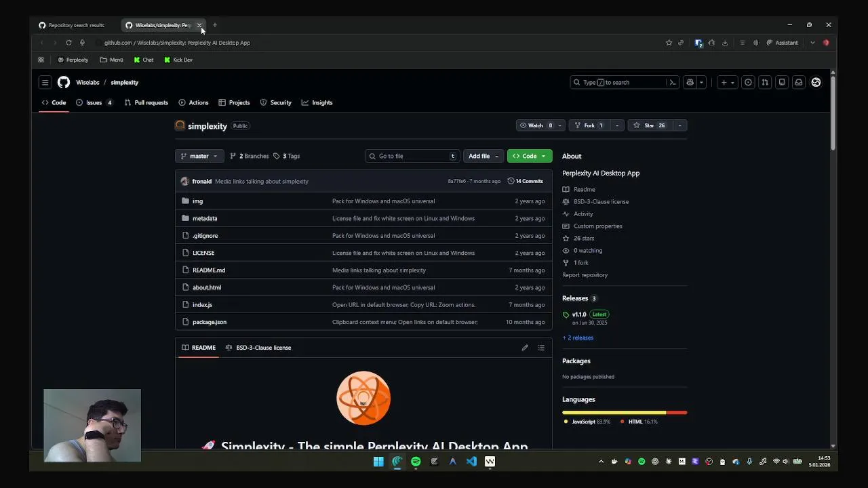Viewport: 868px width, 488px height.
Task: Open the Bitwarden extension icon
Action: tap(698, 43)
